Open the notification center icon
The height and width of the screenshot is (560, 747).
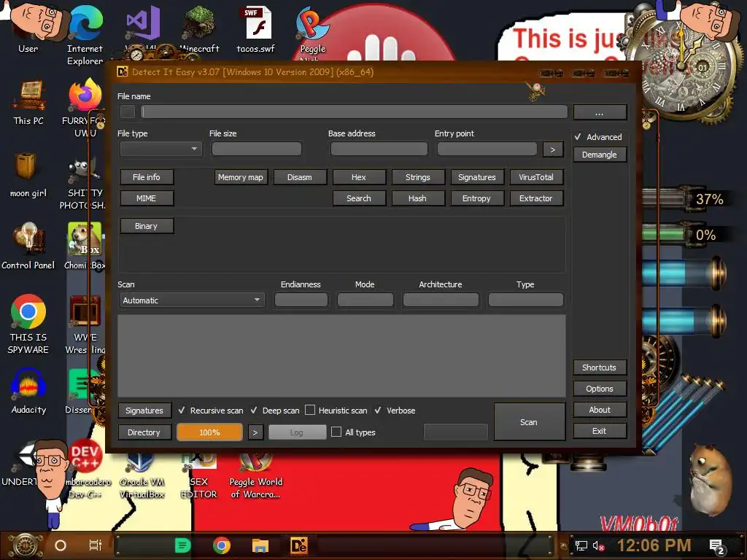(717, 546)
